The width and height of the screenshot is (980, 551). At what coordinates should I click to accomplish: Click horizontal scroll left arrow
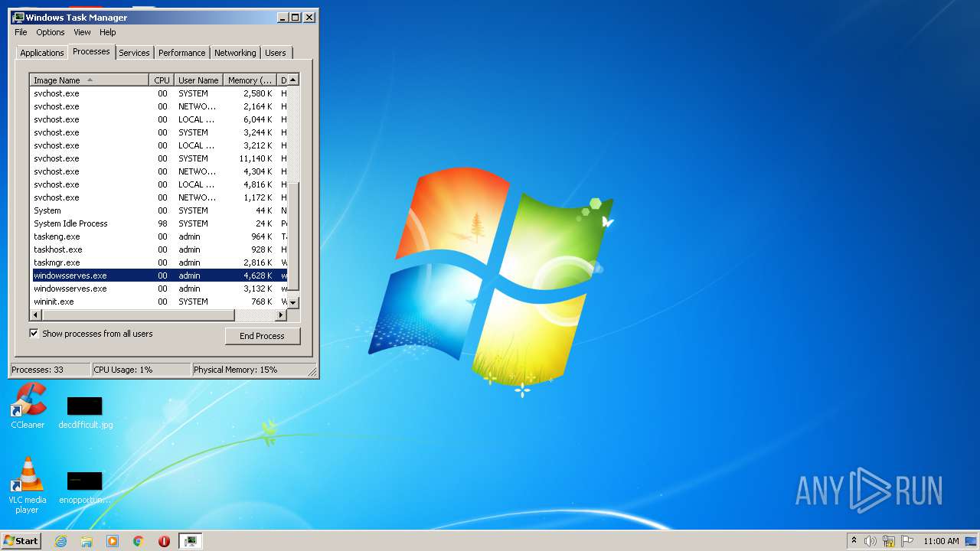(35, 315)
